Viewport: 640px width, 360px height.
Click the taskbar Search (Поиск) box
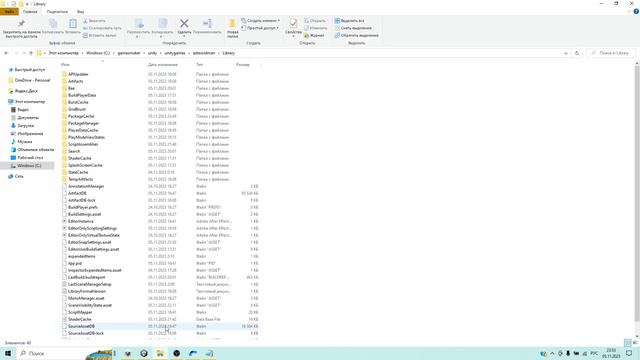(x=65, y=353)
